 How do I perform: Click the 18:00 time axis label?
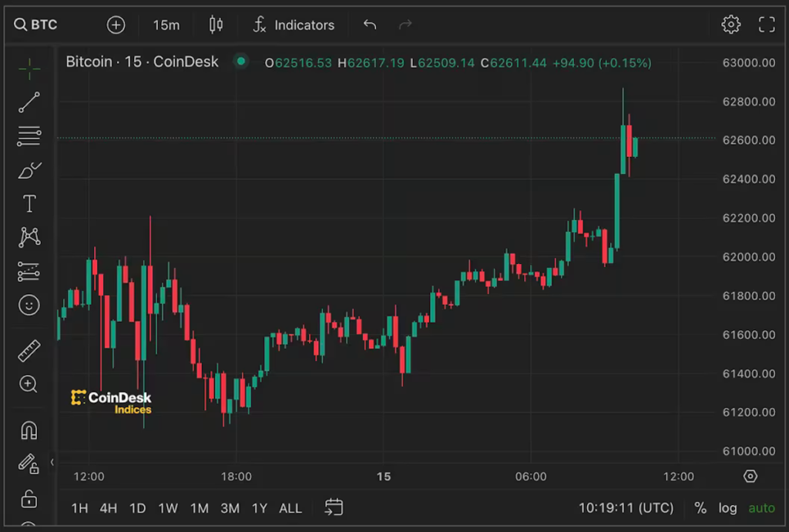click(237, 477)
